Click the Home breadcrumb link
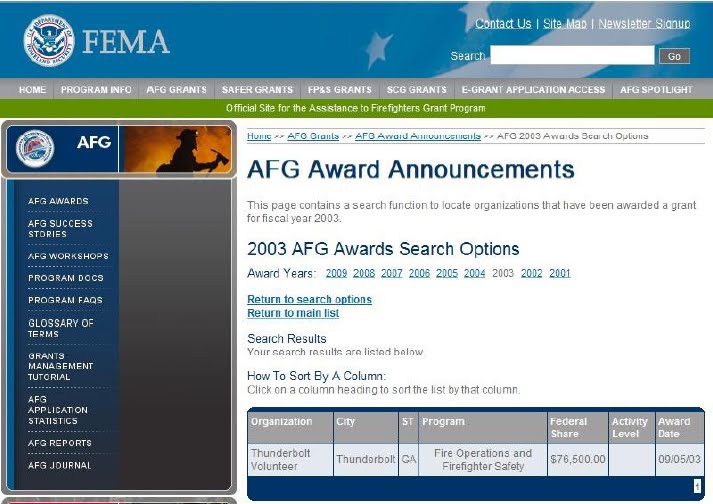Image resolution: width=713 pixels, height=504 pixels. click(x=259, y=136)
